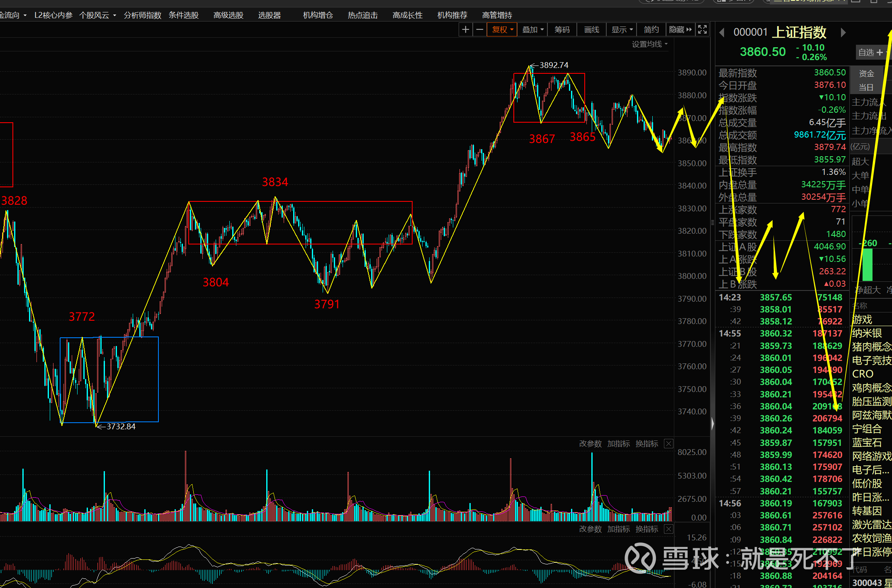
Task: Open the 条件选股 menu item
Action: tap(184, 15)
